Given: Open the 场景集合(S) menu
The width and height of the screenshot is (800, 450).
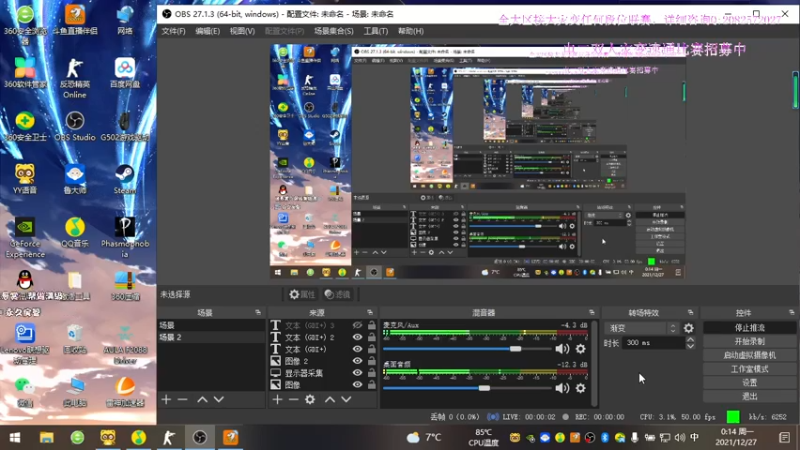Looking at the screenshot, I should click(x=334, y=31).
